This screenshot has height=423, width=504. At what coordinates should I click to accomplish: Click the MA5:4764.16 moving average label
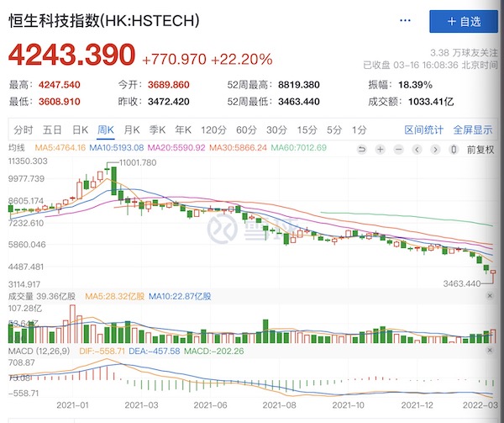(60, 148)
